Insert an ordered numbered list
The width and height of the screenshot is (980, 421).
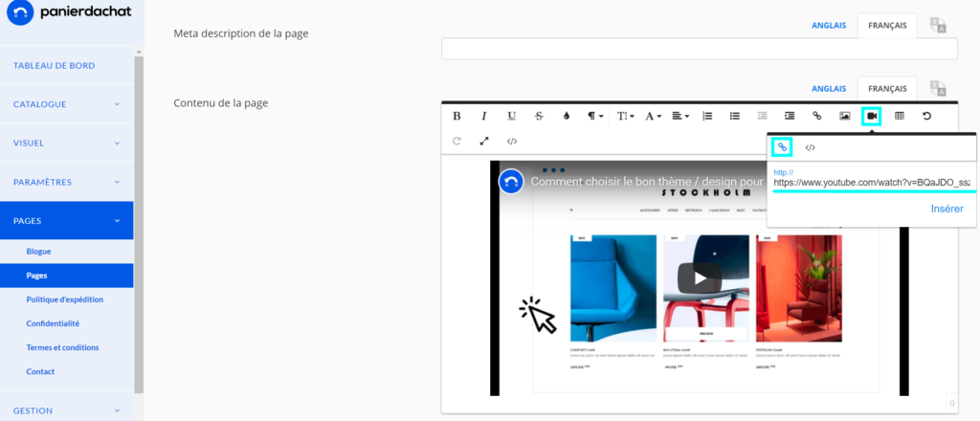[x=707, y=116]
